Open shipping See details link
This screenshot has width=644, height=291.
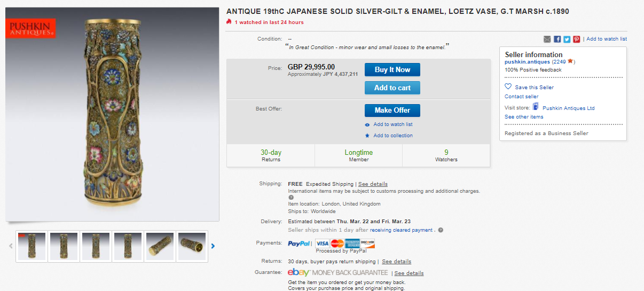pos(373,184)
